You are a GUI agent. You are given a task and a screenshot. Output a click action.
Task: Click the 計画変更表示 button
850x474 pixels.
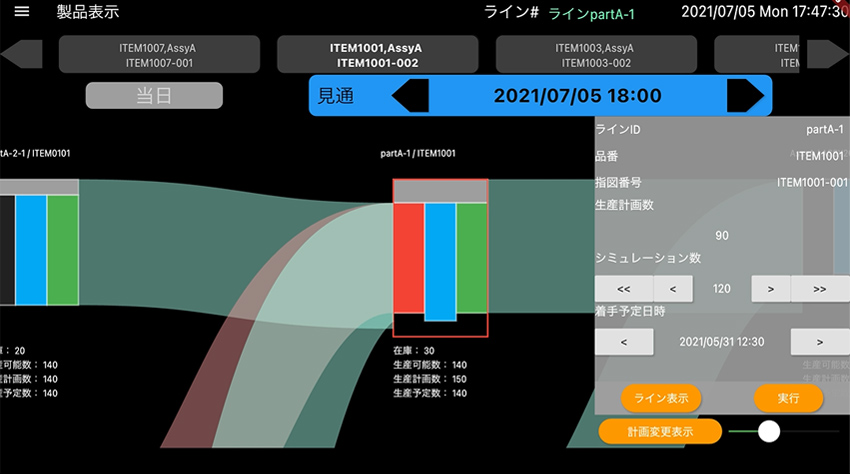tap(660, 431)
